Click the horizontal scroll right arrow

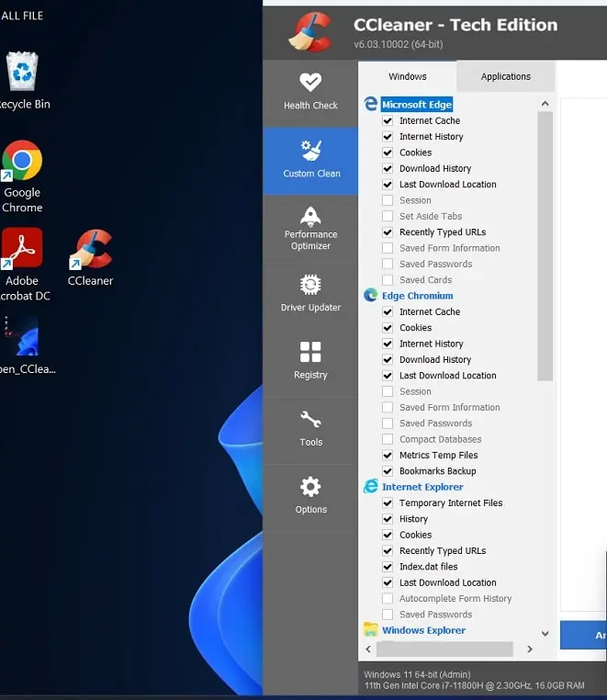[529, 649]
